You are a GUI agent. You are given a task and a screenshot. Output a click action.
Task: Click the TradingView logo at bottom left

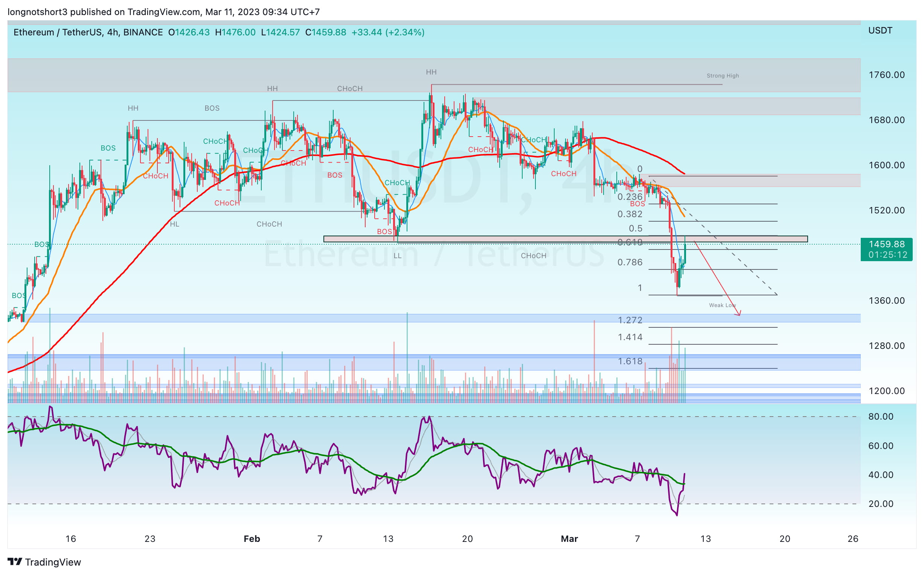[44, 562]
